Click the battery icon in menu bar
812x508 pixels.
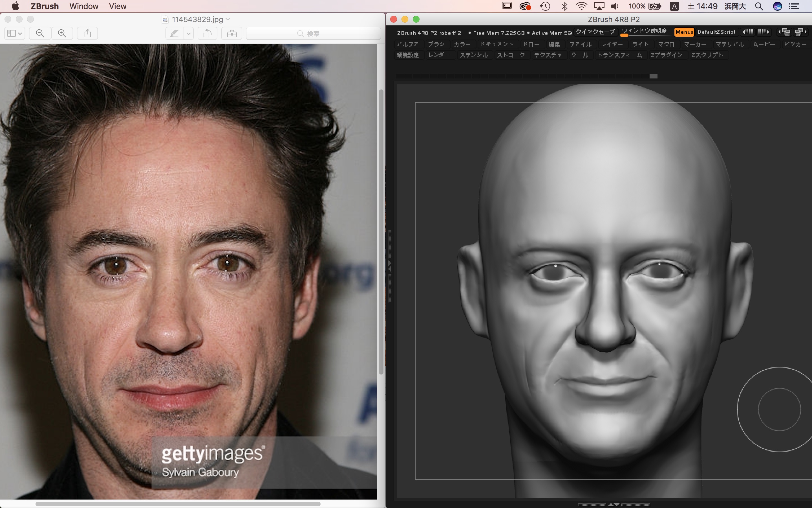click(655, 6)
